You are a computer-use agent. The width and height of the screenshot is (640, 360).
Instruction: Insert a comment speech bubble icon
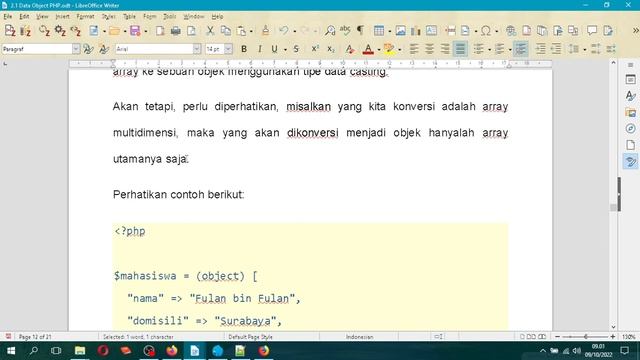(x=592, y=31)
